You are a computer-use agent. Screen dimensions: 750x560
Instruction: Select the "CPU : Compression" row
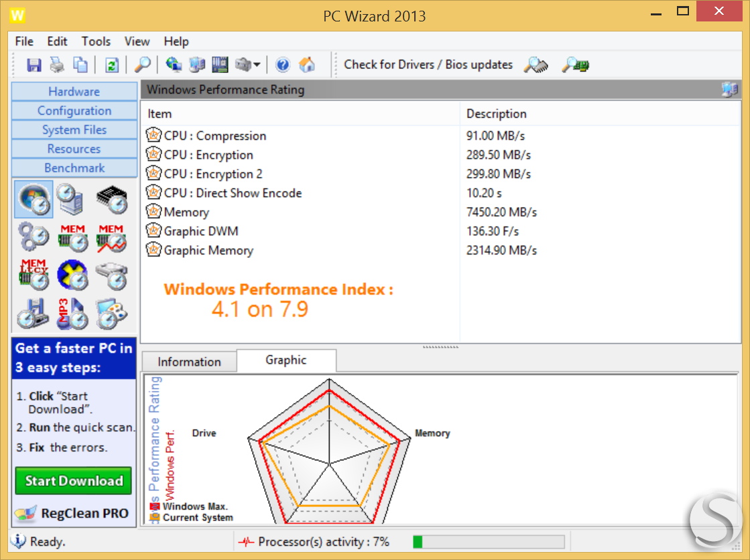pos(441,136)
